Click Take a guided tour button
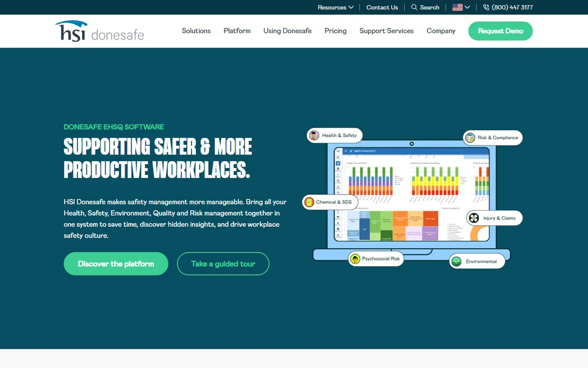 pyautogui.click(x=223, y=264)
